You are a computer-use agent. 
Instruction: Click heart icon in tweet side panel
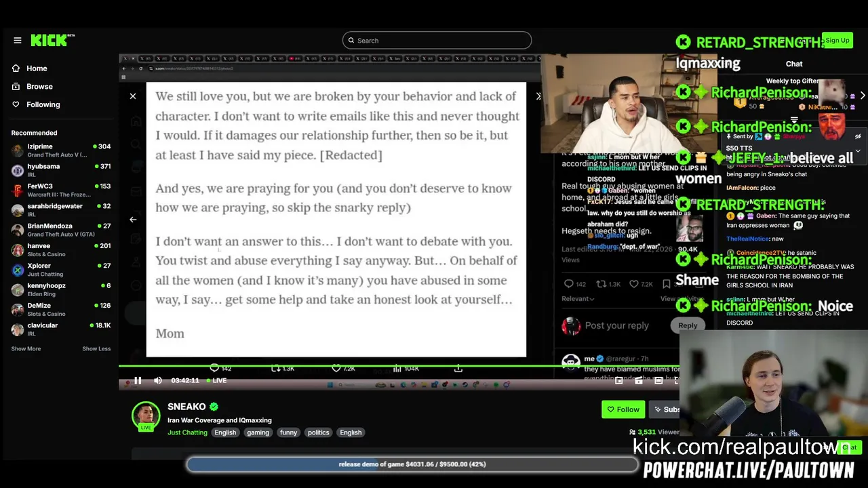pyautogui.click(x=634, y=284)
